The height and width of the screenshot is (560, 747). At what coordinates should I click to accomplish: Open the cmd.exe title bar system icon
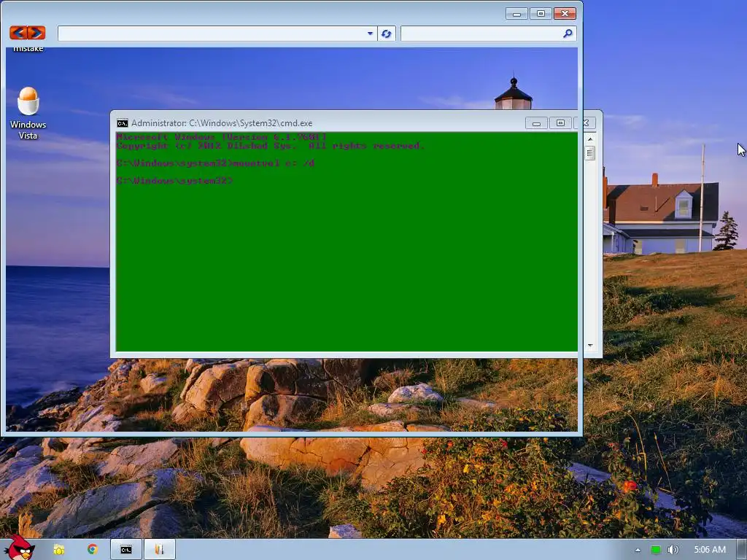[x=123, y=123]
